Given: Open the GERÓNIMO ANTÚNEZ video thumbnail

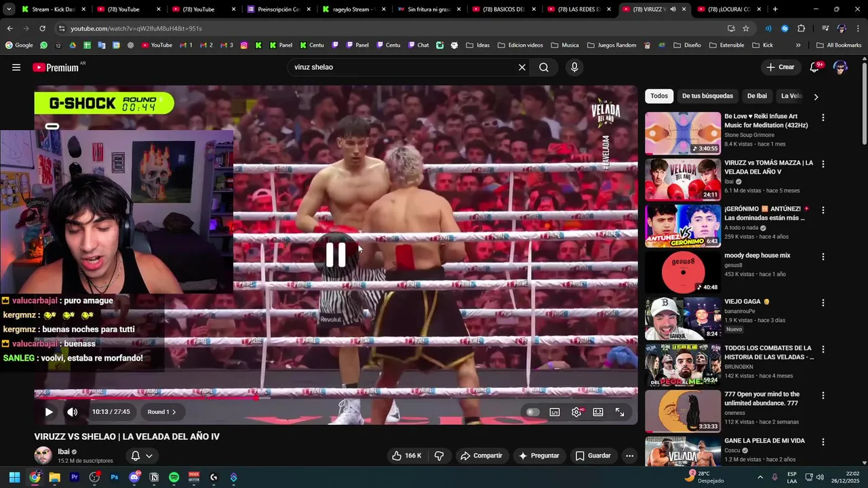Looking at the screenshot, I should click(x=683, y=226).
